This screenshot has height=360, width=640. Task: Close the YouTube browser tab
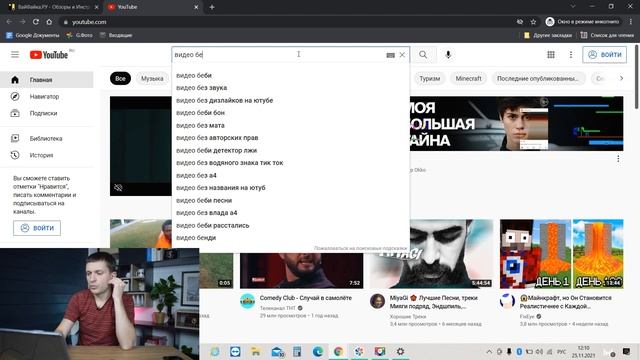click(x=196, y=7)
